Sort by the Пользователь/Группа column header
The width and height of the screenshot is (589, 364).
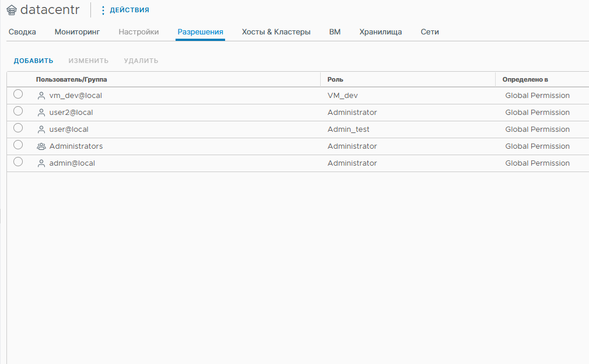coord(71,80)
